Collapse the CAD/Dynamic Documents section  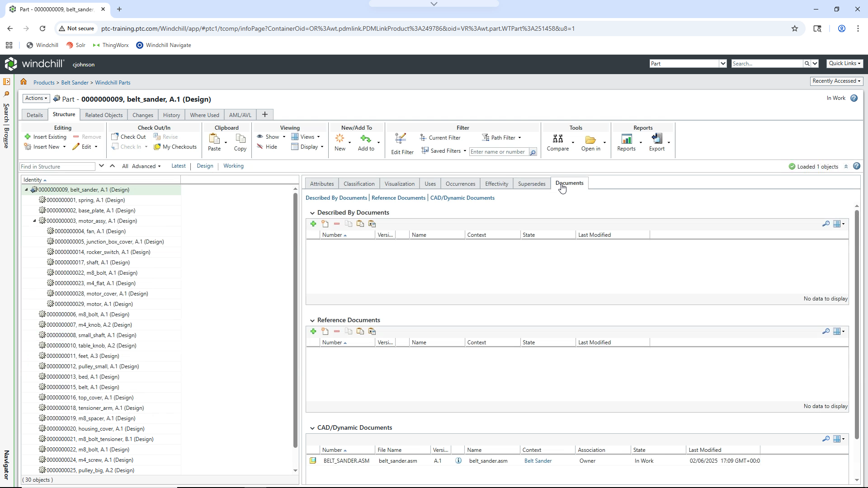point(312,428)
